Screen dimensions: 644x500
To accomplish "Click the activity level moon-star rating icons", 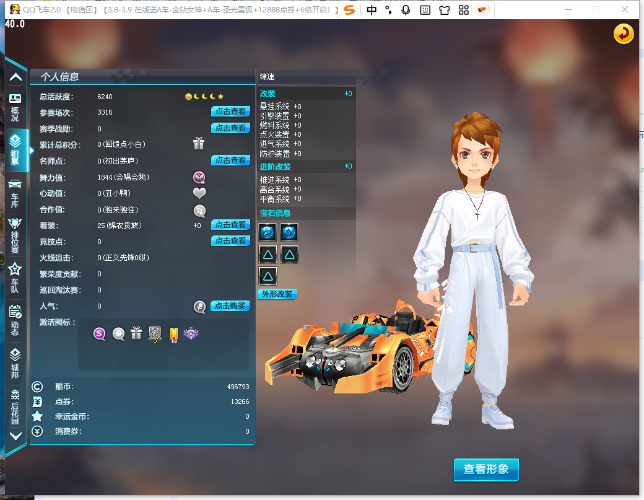I will [x=204, y=97].
